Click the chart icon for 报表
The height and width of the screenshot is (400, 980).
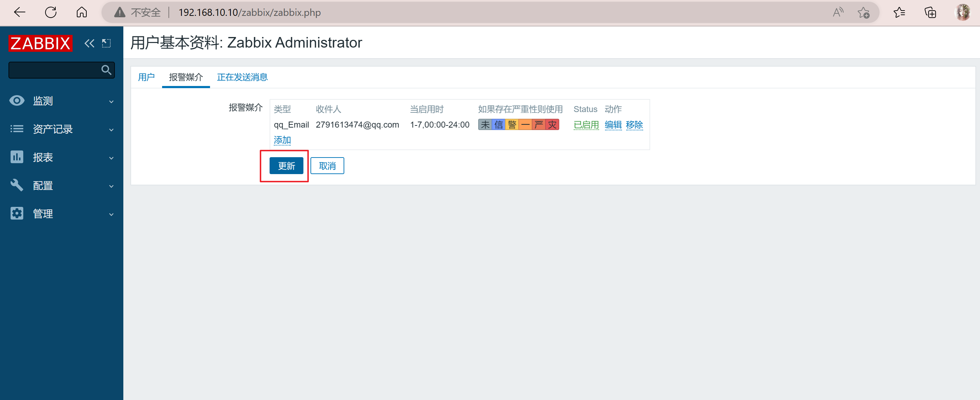pyautogui.click(x=17, y=157)
